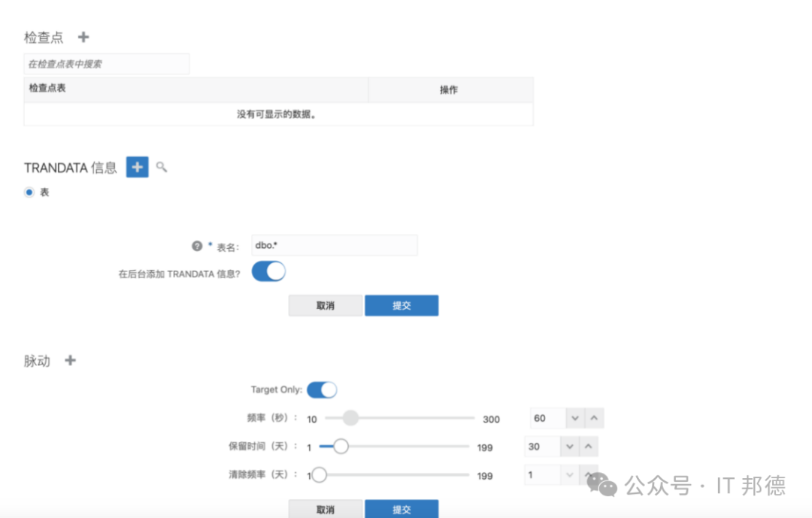Click the 表名 input field containing dbo.*
The height and width of the screenshot is (518, 812).
pyautogui.click(x=334, y=245)
